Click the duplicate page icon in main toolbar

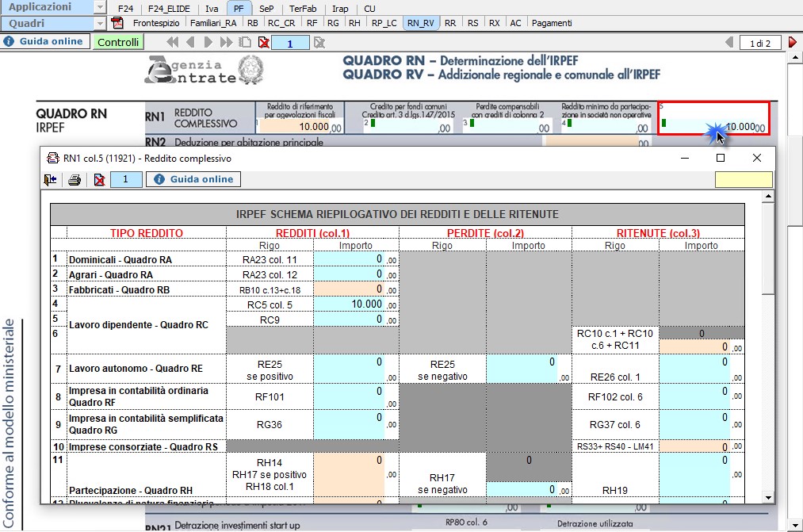point(245,43)
